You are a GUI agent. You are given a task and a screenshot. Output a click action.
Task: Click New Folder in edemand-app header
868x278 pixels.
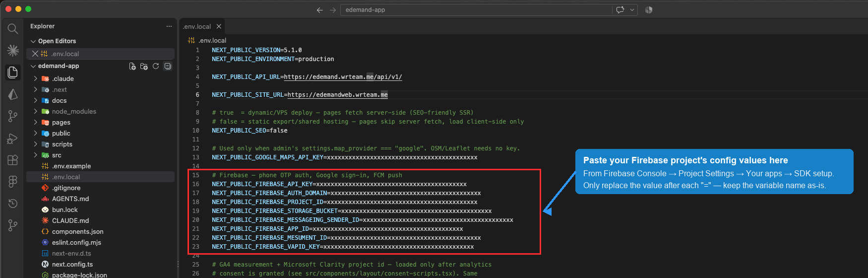click(144, 66)
